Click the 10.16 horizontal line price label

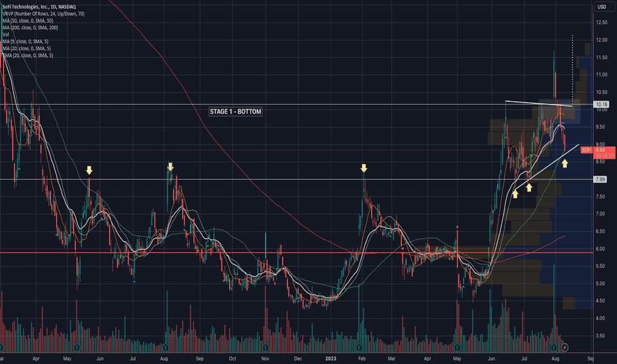[601, 105]
